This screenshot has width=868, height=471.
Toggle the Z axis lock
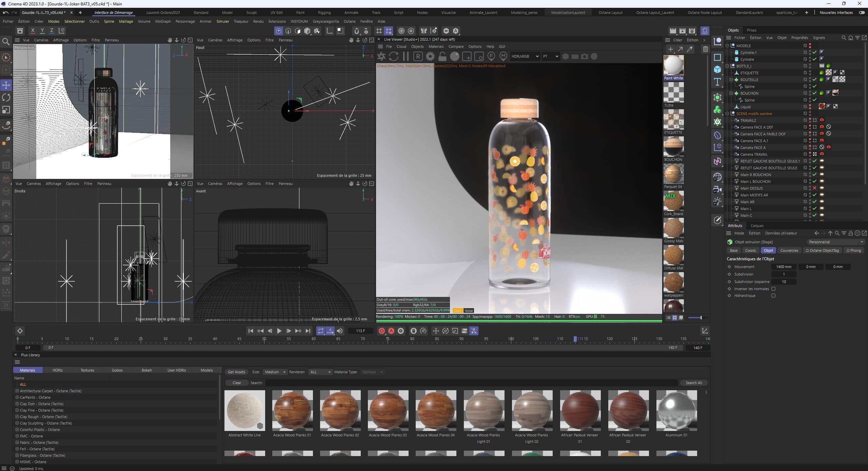pyautogui.click(x=52, y=31)
